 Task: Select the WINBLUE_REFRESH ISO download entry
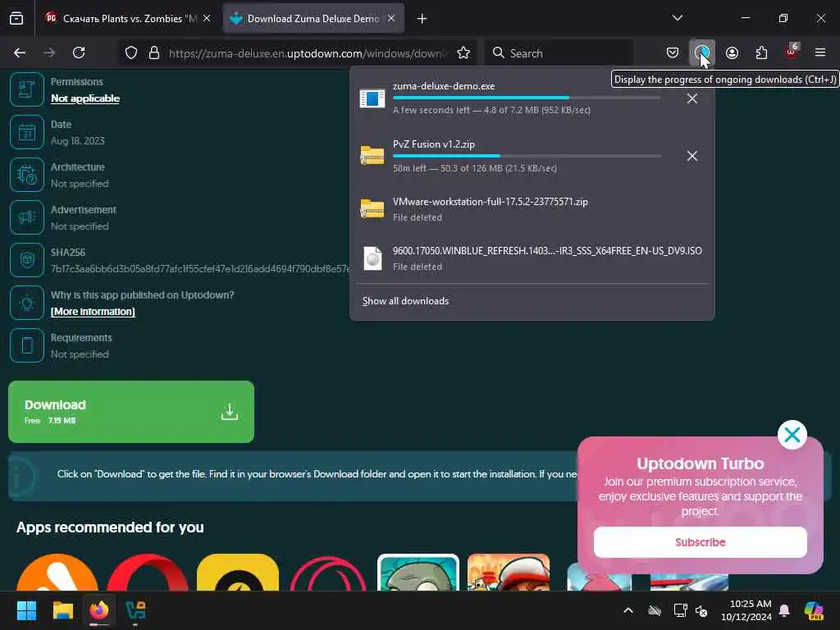tap(532, 258)
